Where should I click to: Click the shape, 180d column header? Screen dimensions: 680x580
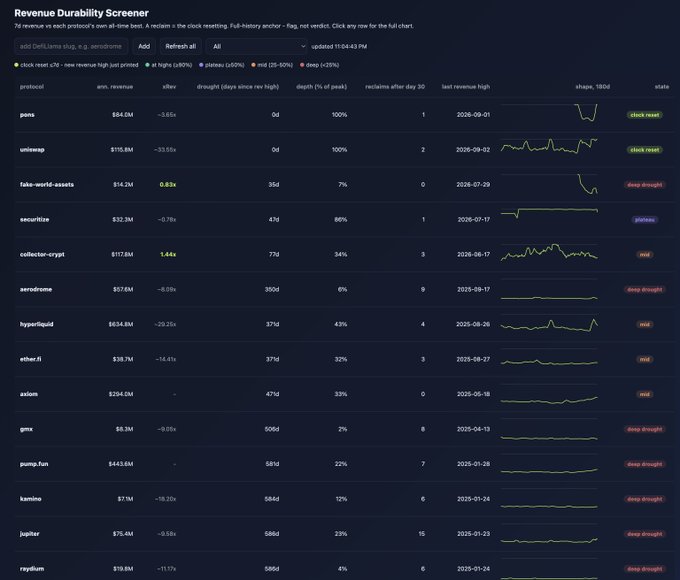[x=592, y=87]
